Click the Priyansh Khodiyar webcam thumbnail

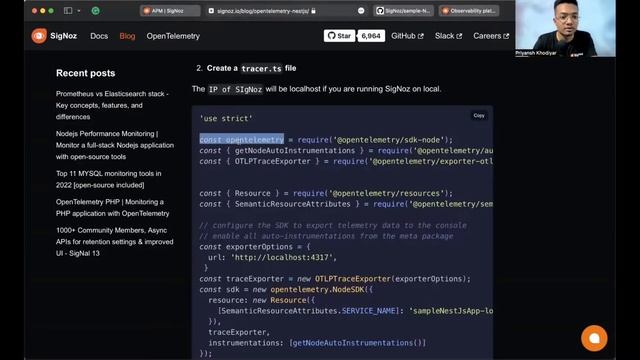tap(565, 28)
